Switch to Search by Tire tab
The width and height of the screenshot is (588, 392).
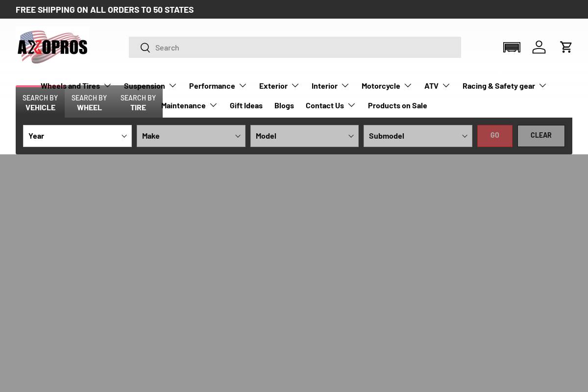tap(138, 103)
